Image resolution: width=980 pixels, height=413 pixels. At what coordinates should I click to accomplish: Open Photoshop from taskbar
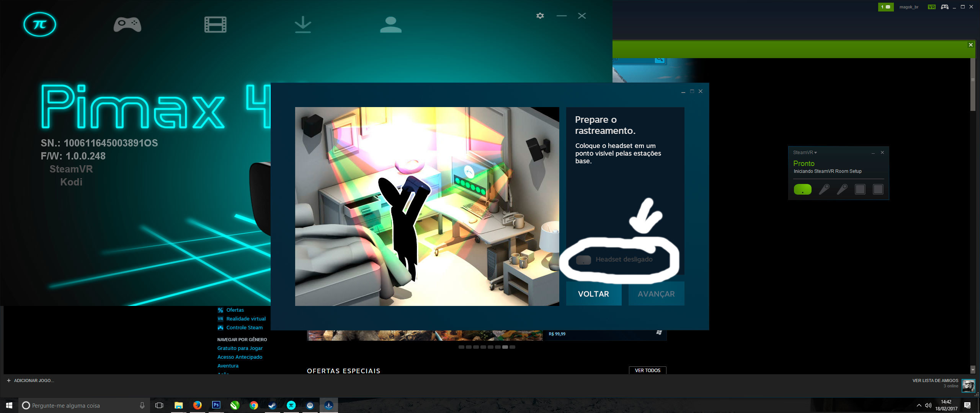pyautogui.click(x=216, y=405)
